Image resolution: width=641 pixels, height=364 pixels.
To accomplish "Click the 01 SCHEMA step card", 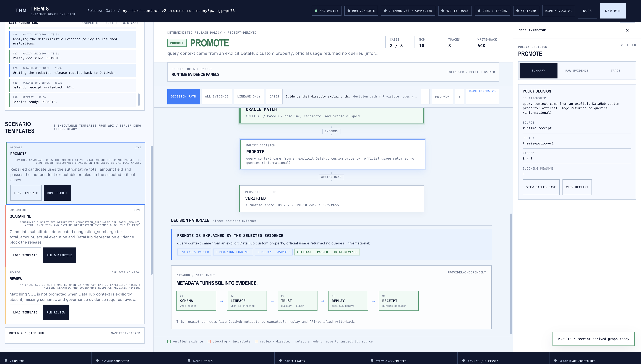I will coord(196,301).
